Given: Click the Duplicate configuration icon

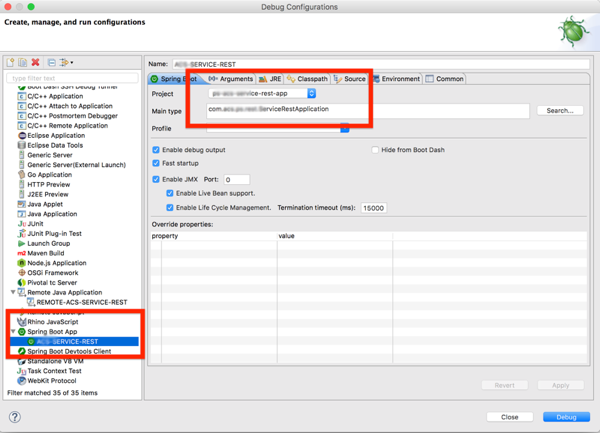Looking at the screenshot, I should (x=23, y=62).
